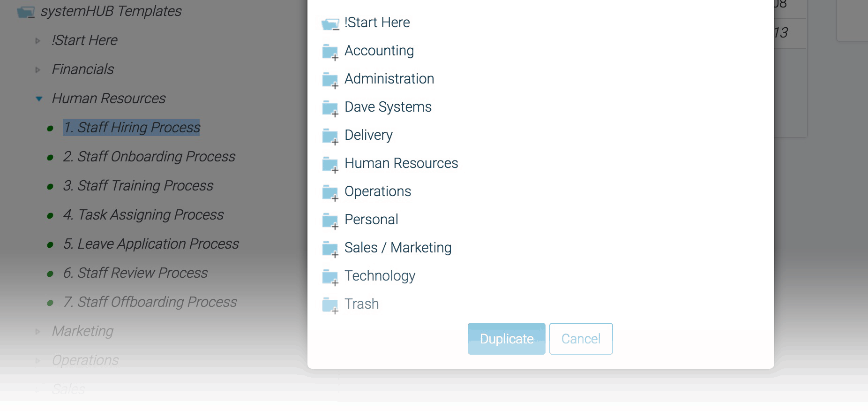Click the Accounting folder icon
The width and height of the screenshot is (868, 411).
tap(330, 51)
